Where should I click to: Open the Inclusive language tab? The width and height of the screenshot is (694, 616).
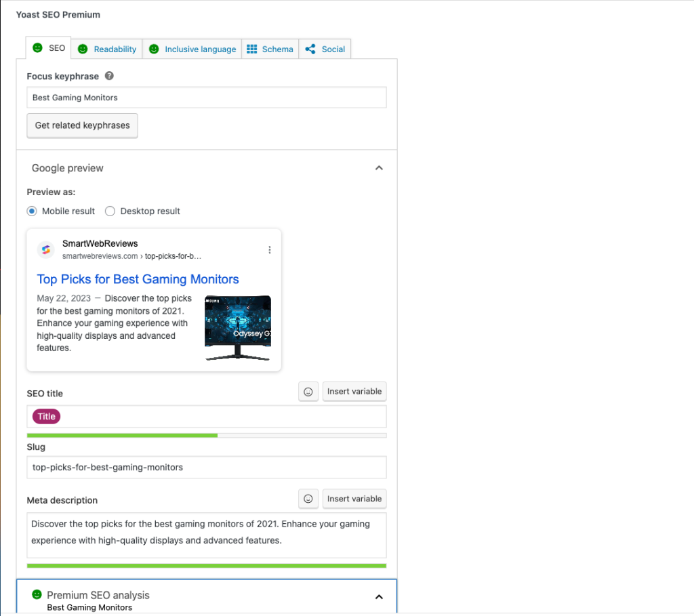click(192, 49)
